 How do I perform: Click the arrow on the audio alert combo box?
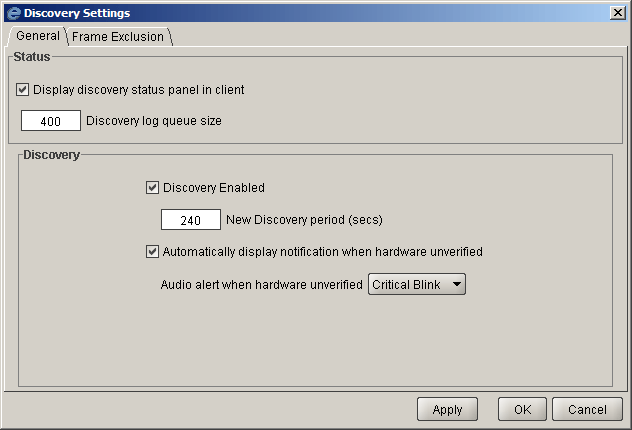pos(457,284)
